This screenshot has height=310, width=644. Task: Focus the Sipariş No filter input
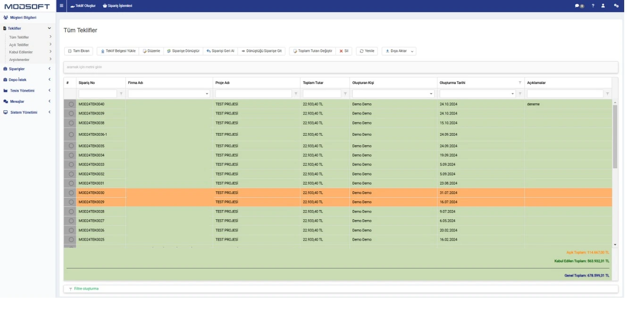[x=98, y=94]
